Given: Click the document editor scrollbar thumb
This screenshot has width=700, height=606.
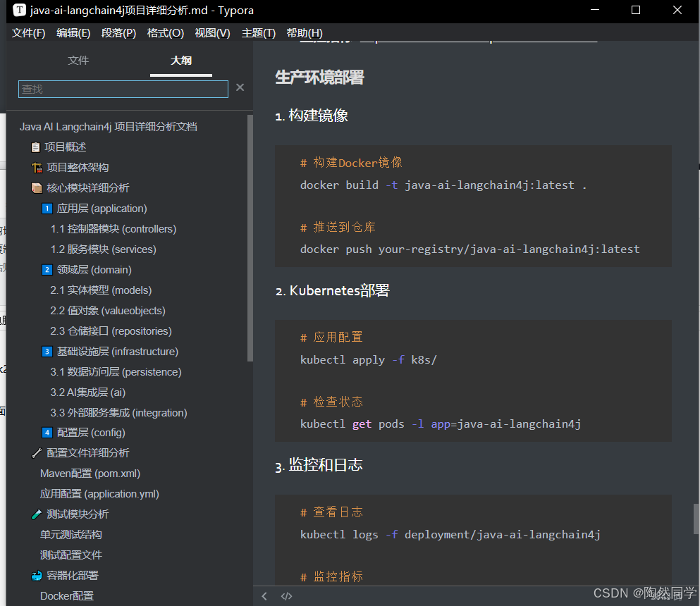Looking at the screenshot, I should [x=696, y=519].
